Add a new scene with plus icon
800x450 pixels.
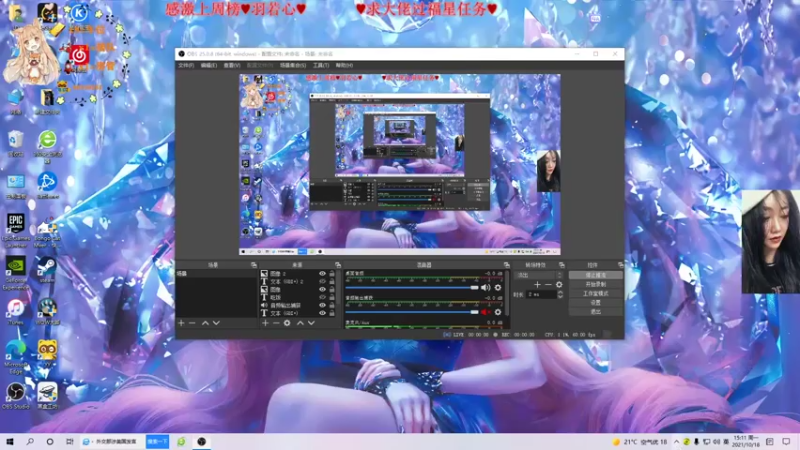pos(181,323)
